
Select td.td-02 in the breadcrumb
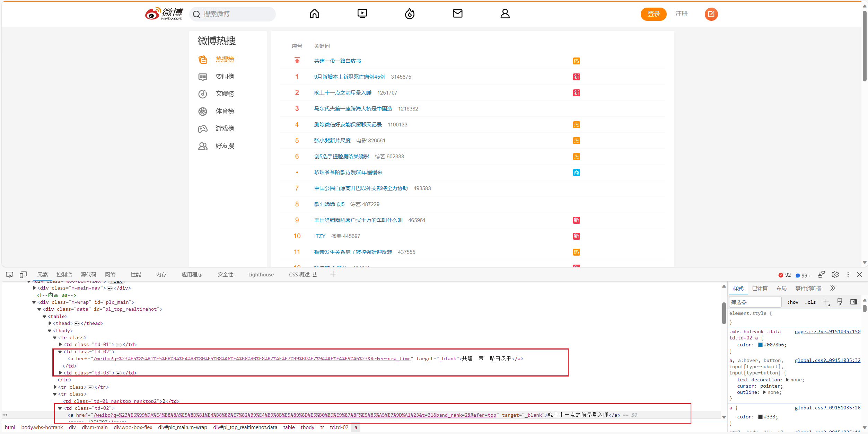(339, 427)
